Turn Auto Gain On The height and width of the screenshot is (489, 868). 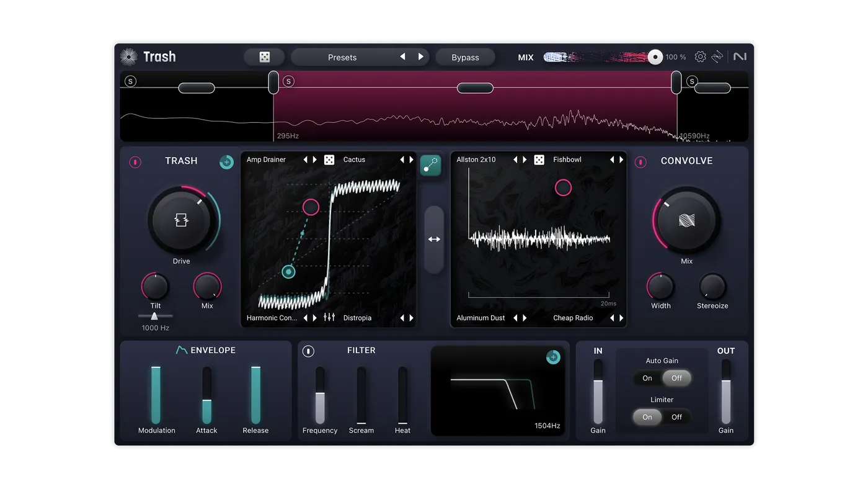pos(647,378)
